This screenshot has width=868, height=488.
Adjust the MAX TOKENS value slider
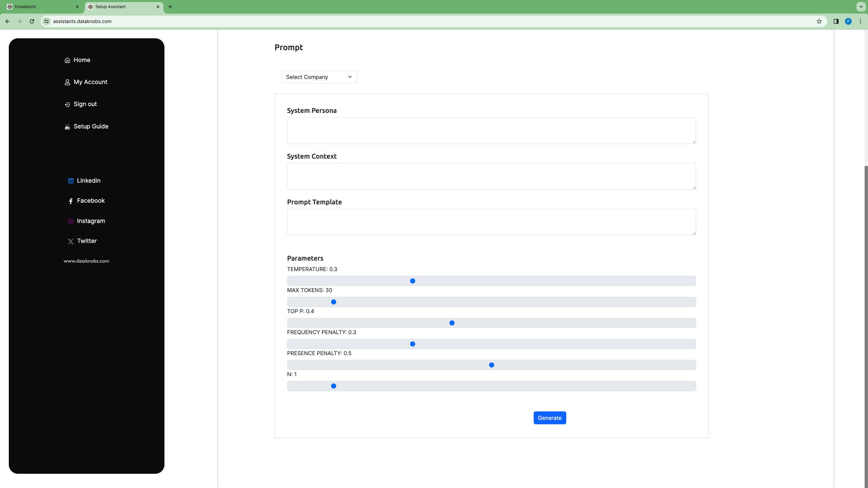(x=333, y=302)
